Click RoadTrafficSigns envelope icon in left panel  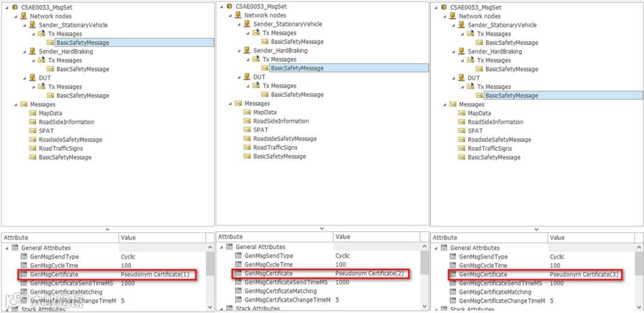pyautogui.click(x=32, y=148)
